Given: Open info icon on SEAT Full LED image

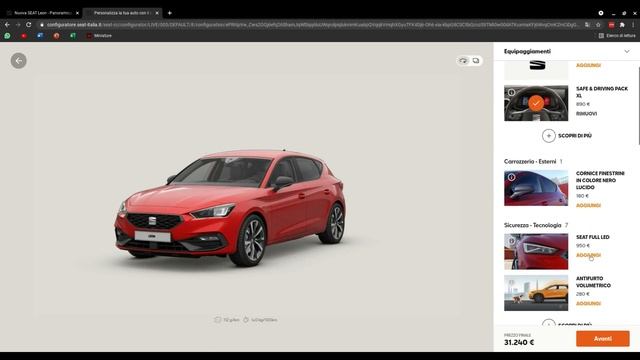Looking at the screenshot, I should pyautogui.click(x=511, y=241).
